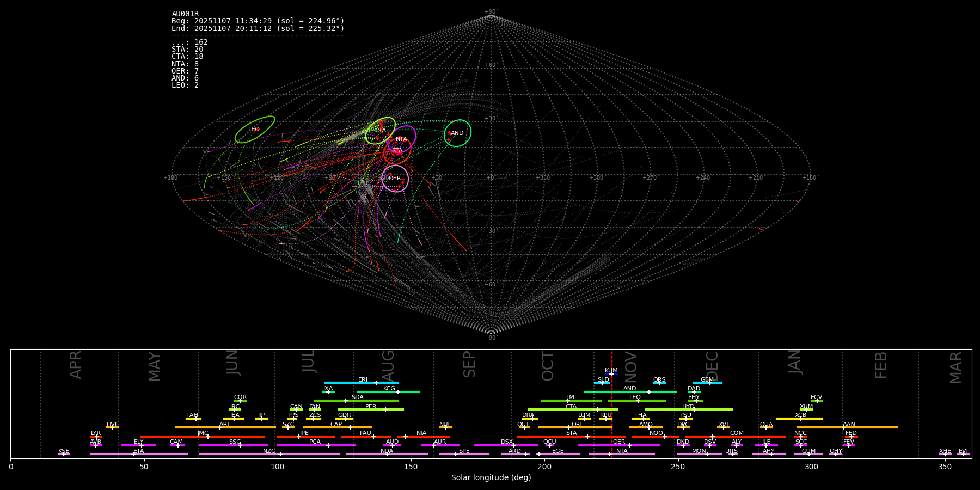980x490 pixels.
Task: Click the sporadic '...: 162' count line
Action: pos(189,42)
